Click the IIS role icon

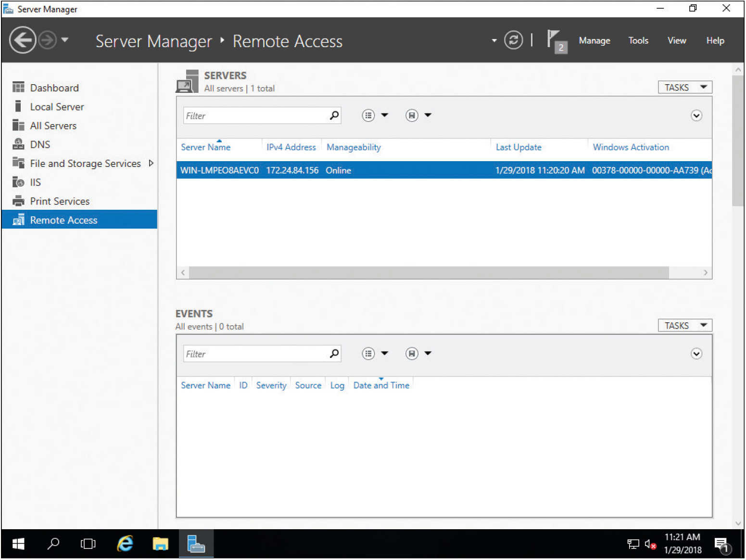[18, 182]
